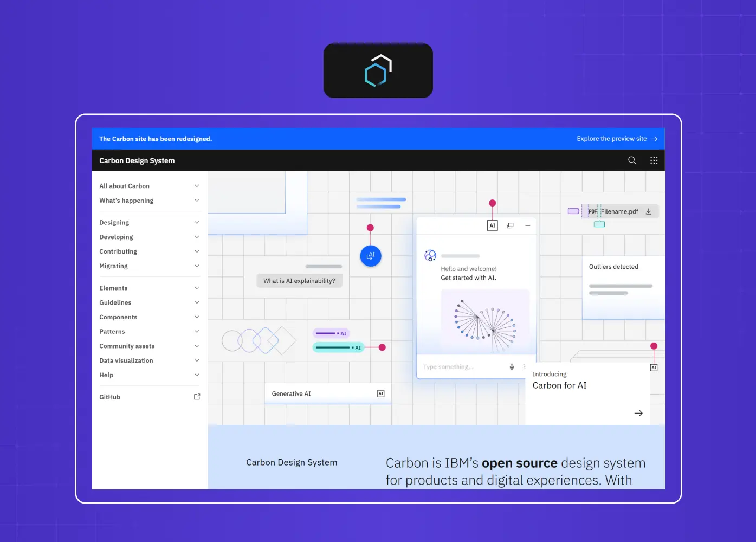Click the radial chart image in chat
Viewport: 756px width, 542px height.
click(485, 321)
